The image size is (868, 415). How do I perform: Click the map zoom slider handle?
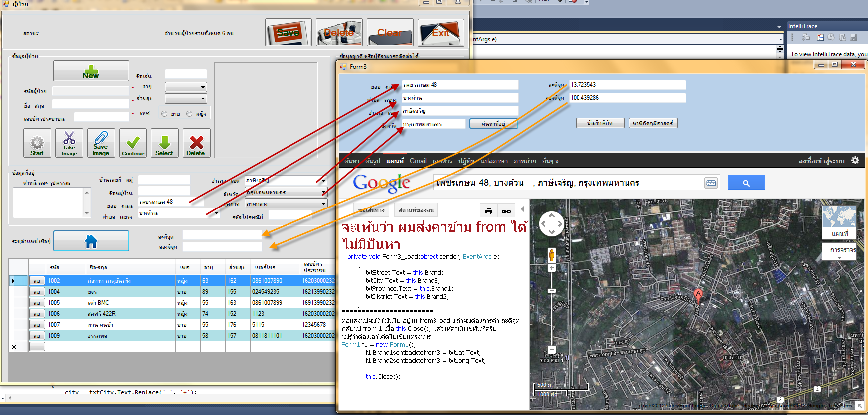point(552,291)
